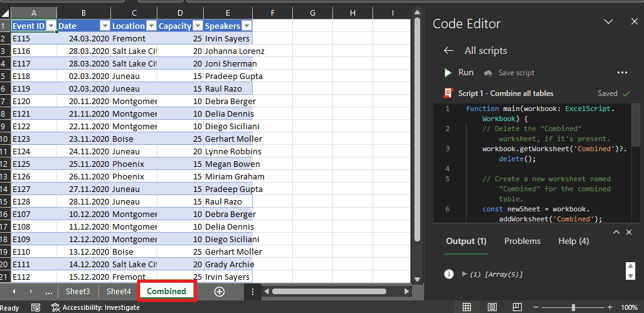Switch to the Sheet3 worksheet tab
Image resolution: width=644 pixels, height=313 pixels.
78,292
